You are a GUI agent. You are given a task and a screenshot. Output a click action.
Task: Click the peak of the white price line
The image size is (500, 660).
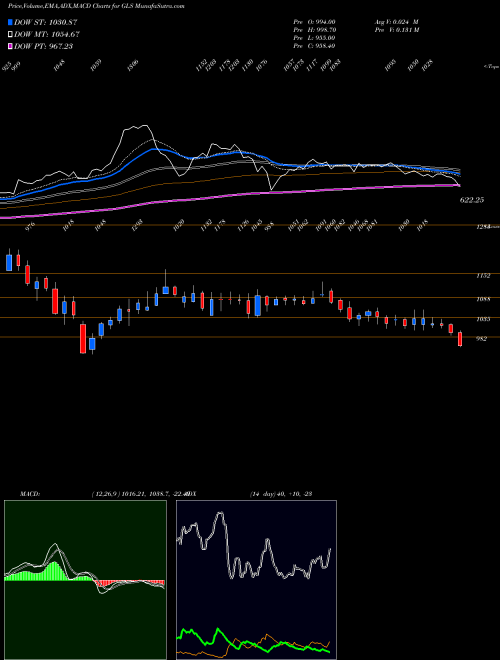coord(144,125)
